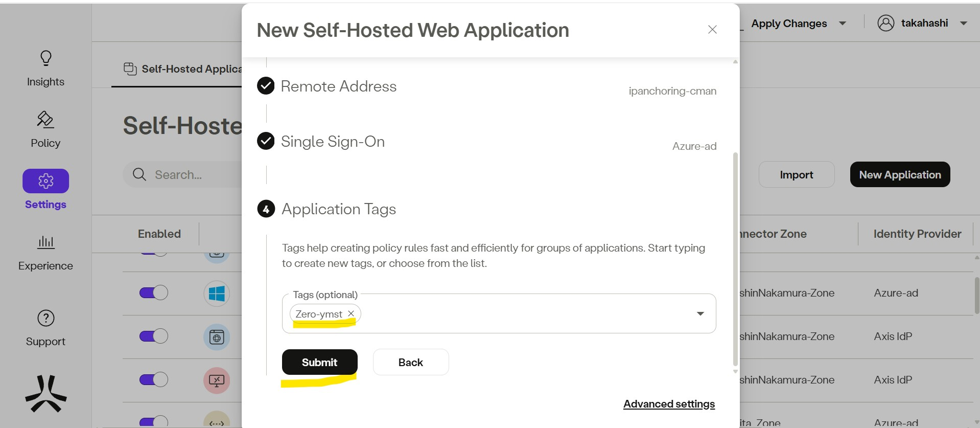Viewport: 980px width, 428px height.
Task: Open the Single Sign-On step
Action: pyautogui.click(x=333, y=142)
